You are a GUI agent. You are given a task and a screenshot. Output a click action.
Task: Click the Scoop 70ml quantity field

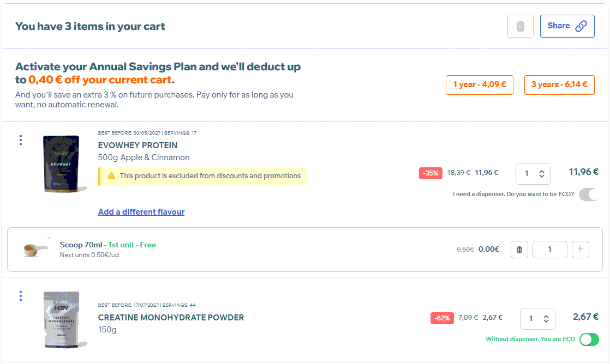549,250
